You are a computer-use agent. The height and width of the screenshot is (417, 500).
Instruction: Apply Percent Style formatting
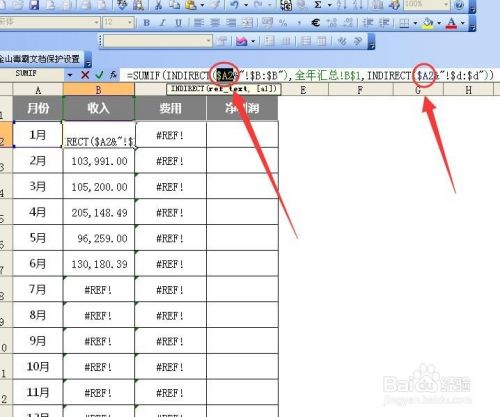pyautogui.click(x=283, y=23)
